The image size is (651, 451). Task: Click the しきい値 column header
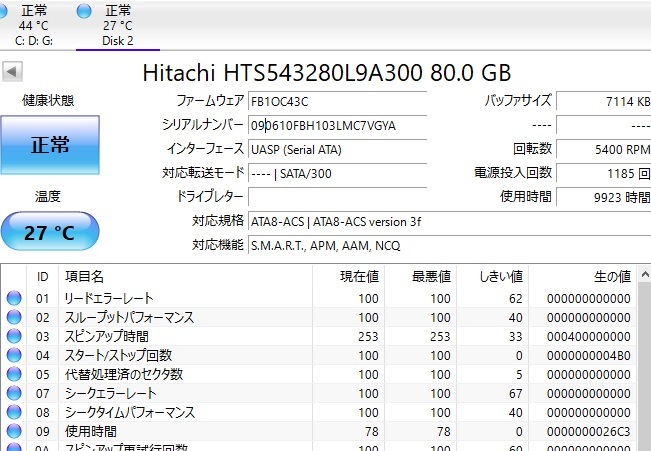point(492,277)
